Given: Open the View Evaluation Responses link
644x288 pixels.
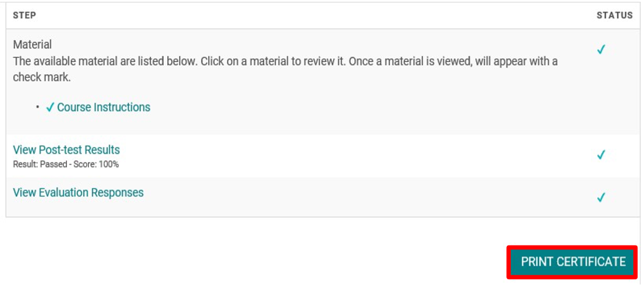Looking at the screenshot, I should (x=78, y=192).
